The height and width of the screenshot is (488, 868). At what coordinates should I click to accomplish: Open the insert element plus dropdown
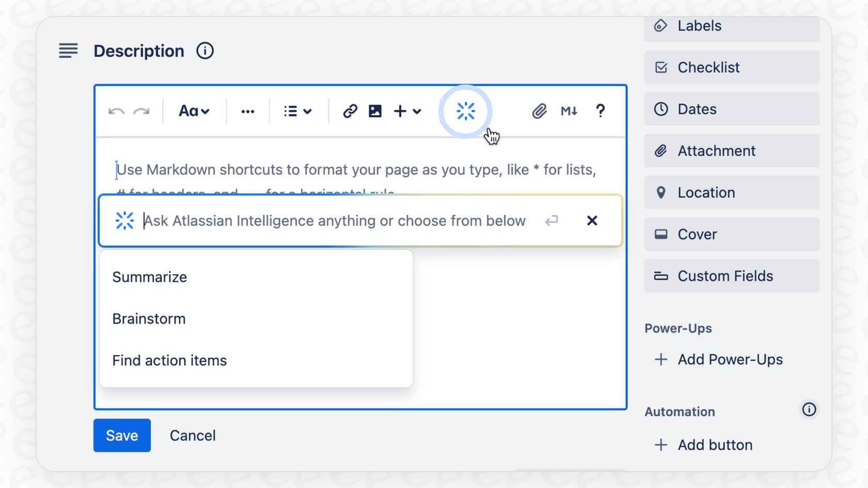pyautogui.click(x=408, y=111)
